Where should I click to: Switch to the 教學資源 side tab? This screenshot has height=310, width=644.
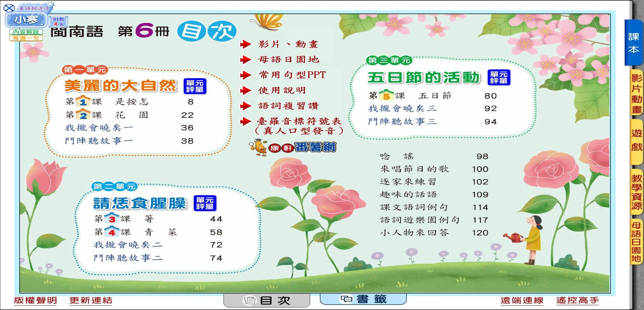point(636,192)
